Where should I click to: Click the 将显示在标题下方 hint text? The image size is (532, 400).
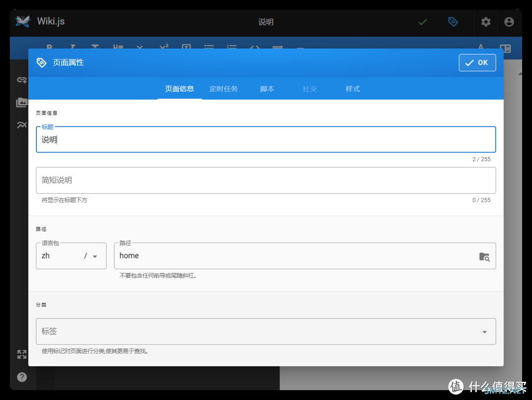64,200
